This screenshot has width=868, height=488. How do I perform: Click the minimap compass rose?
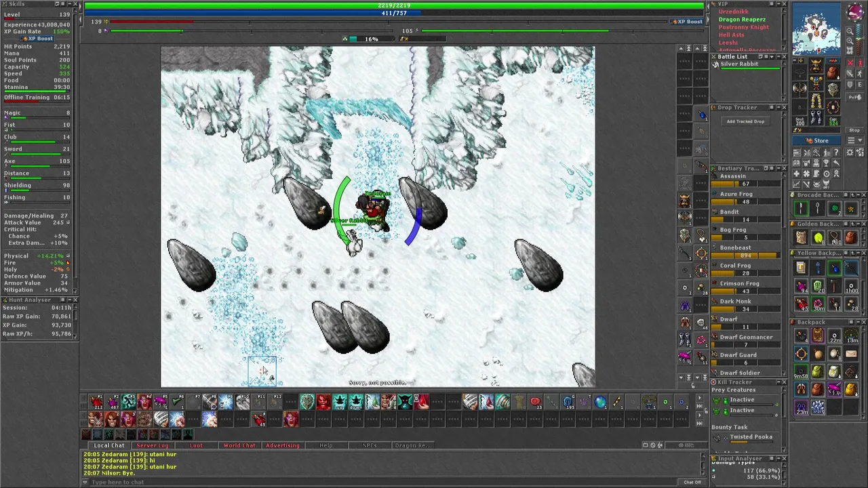pyautogui.click(x=855, y=12)
